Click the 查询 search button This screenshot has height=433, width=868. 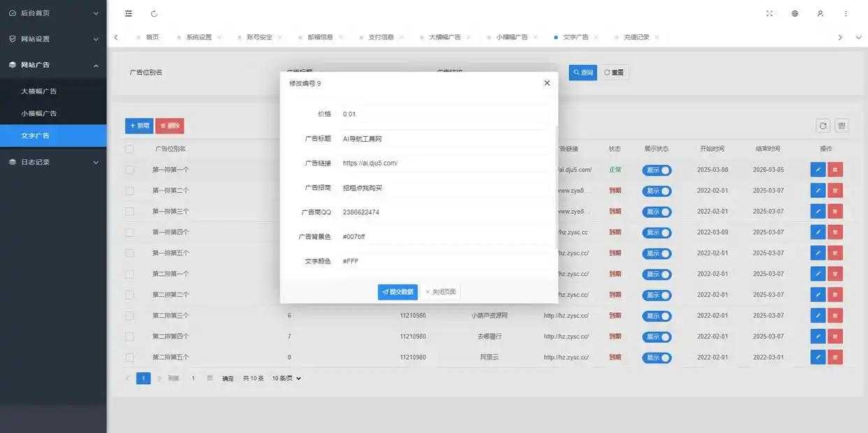pyautogui.click(x=583, y=73)
